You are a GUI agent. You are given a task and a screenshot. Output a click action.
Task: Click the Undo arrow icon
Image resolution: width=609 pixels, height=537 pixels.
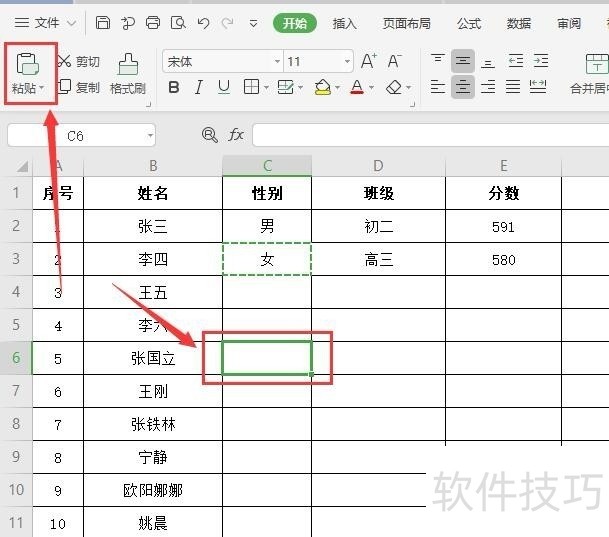(x=203, y=23)
